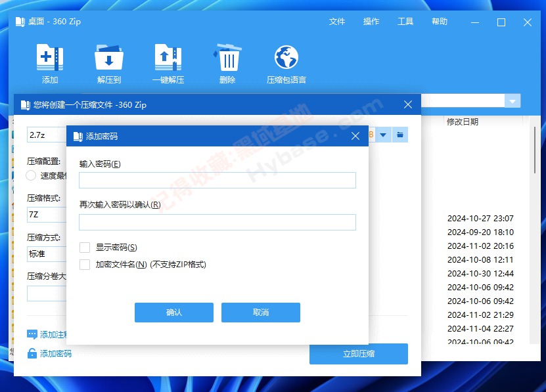
Task: Open the 压缩格式 7Z combo box
Action: 47,215
